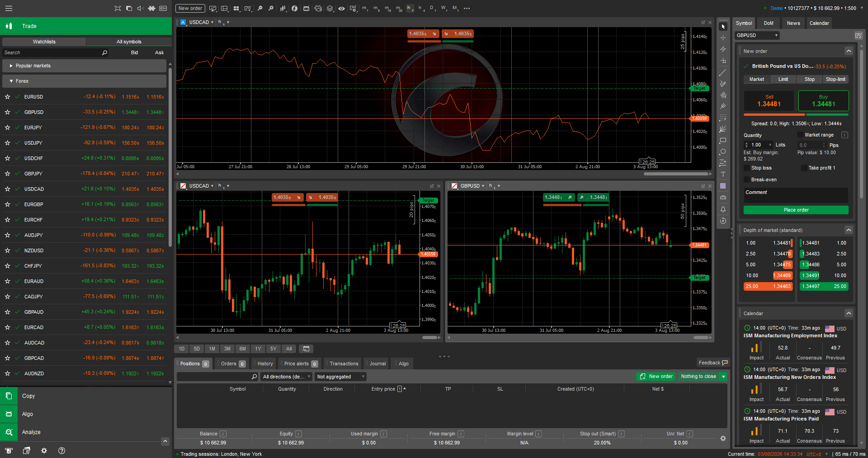The height and width of the screenshot is (458, 868).
Task: Select the D1 daily timeframe
Action: [x=432, y=8]
